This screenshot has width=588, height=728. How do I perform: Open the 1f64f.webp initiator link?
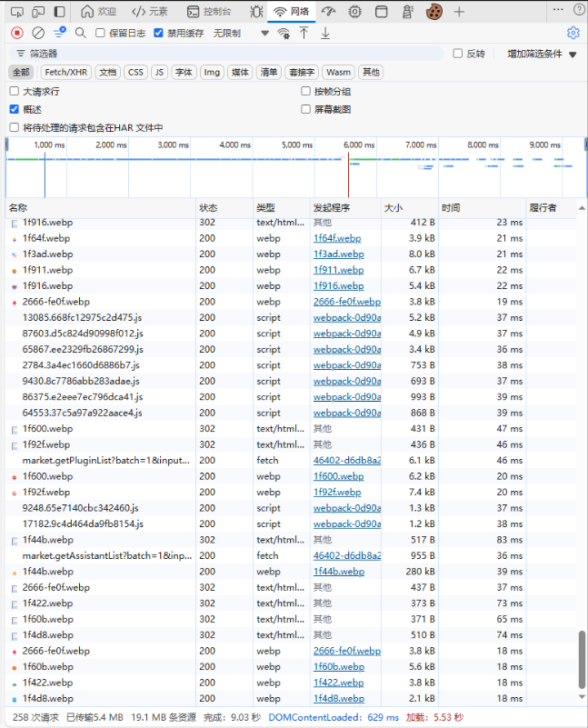336,238
